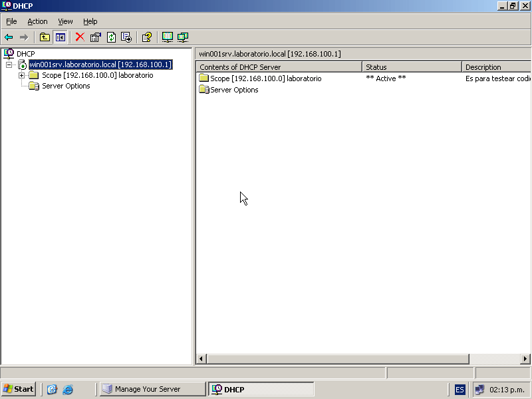
Task: Click the Back arrow toolbar icon
Action: click(x=9, y=37)
